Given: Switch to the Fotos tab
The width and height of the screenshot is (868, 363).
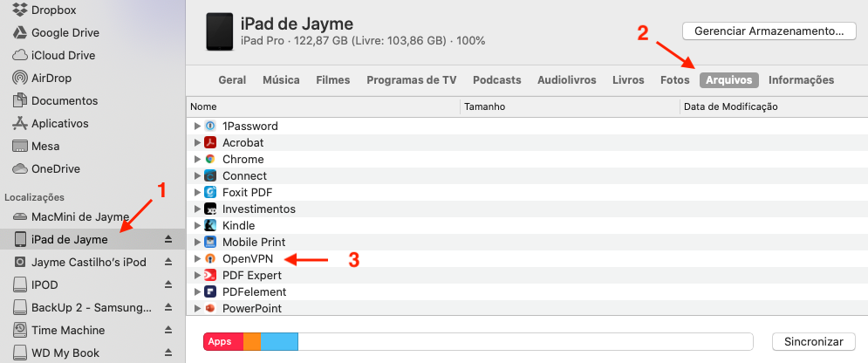Looking at the screenshot, I should click(675, 80).
